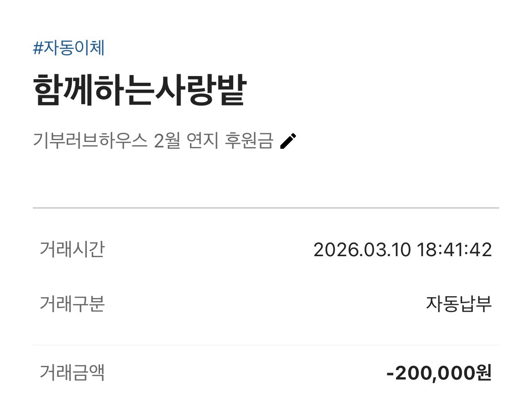This screenshot has height=415, width=532.
Task: Tap the minus sign before 200,000
Action: point(390,374)
